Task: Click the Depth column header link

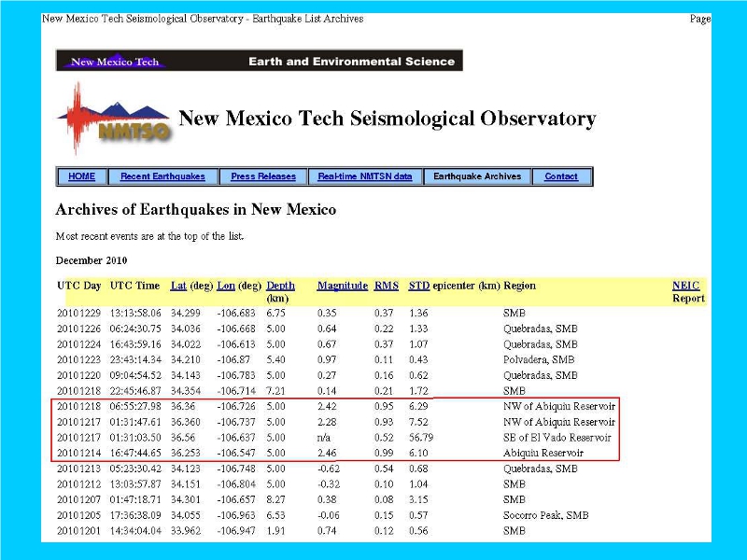Action: tap(281, 286)
